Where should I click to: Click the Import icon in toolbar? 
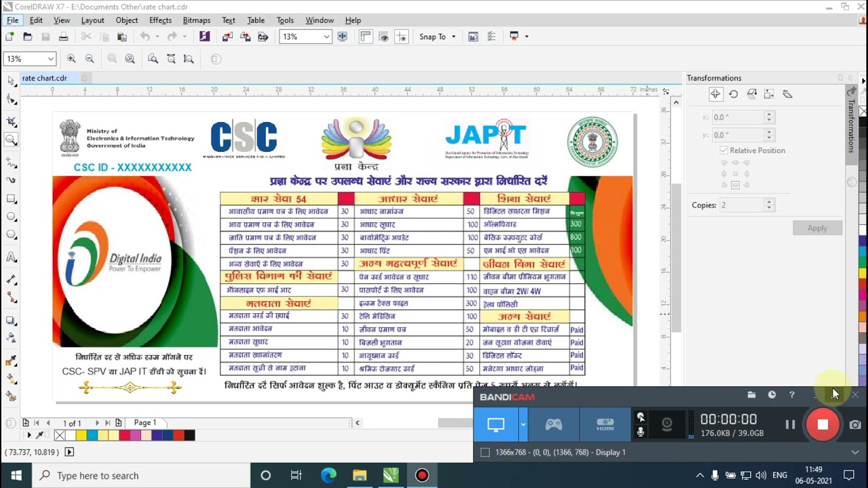pyautogui.click(x=227, y=37)
